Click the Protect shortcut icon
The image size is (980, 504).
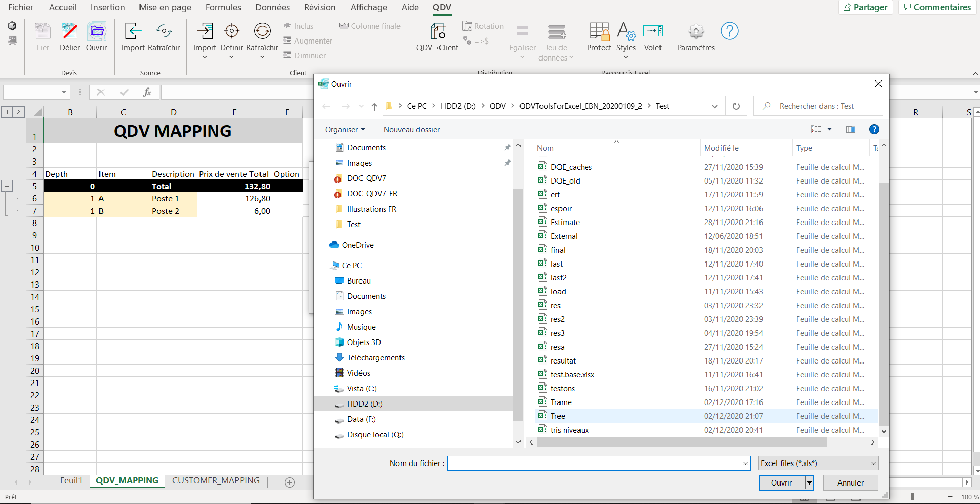tap(599, 32)
